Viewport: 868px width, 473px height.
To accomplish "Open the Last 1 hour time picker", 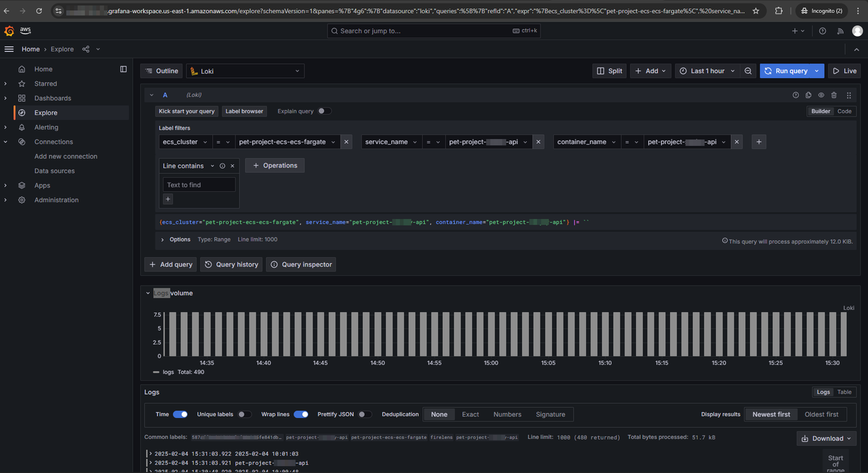I will (x=707, y=71).
